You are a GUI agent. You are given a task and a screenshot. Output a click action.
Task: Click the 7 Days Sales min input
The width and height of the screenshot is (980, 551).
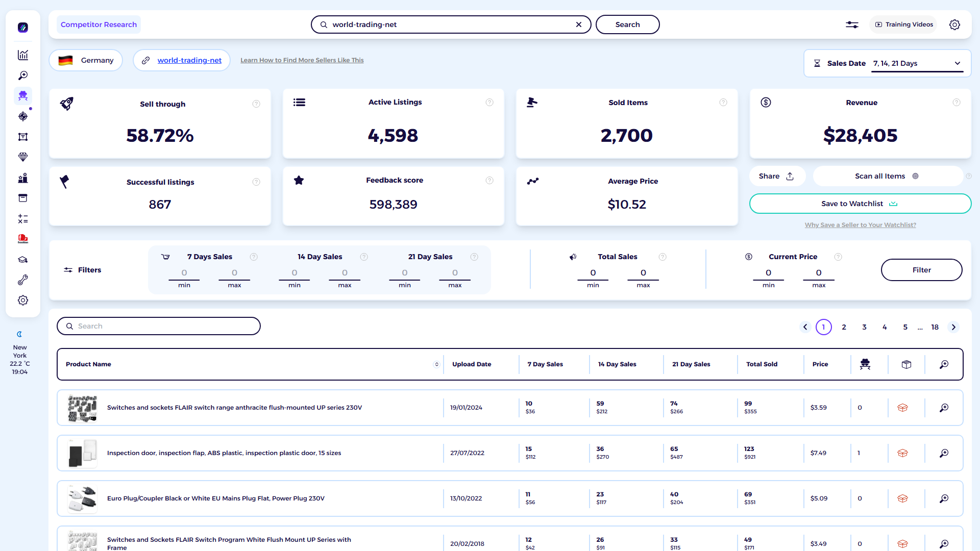pos(184,273)
